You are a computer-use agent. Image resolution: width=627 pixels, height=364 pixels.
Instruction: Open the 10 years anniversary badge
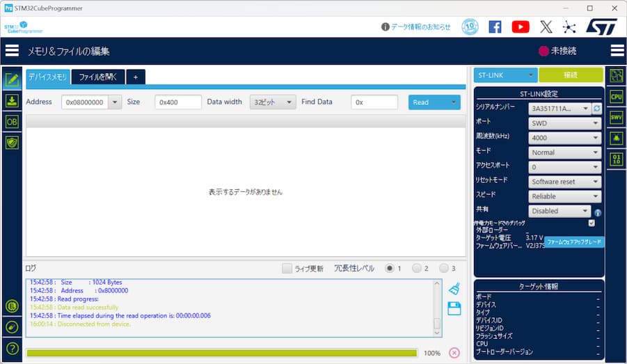click(x=470, y=27)
